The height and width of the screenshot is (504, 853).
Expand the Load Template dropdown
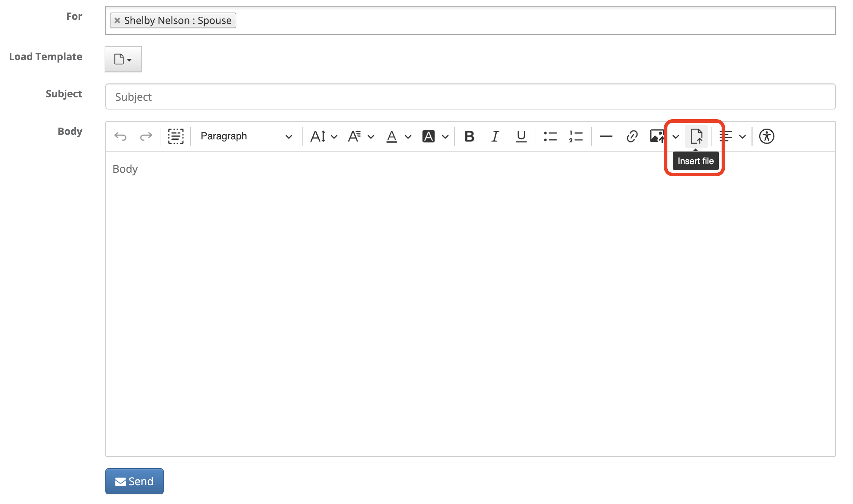[123, 59]
